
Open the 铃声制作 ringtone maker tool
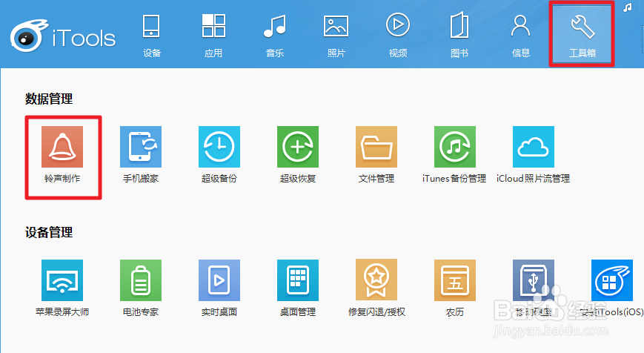tap(62, 147)
